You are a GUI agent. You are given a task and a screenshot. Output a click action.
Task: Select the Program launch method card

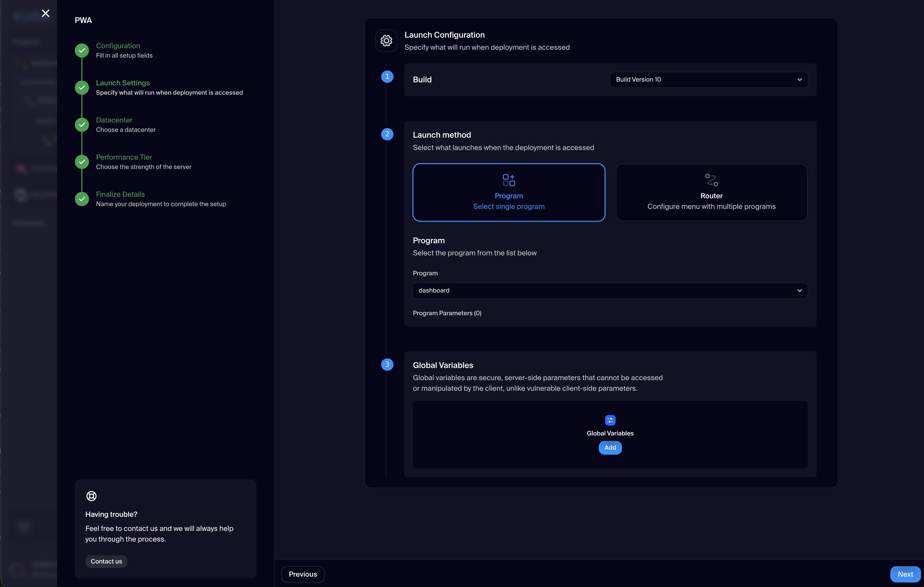(509, 192)
